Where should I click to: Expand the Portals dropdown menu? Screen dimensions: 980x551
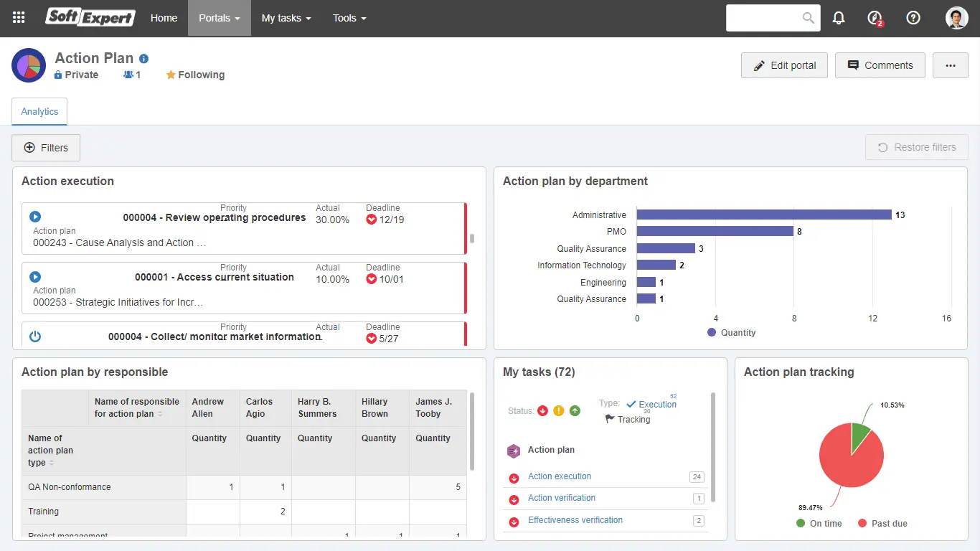[x=219, y=18]
